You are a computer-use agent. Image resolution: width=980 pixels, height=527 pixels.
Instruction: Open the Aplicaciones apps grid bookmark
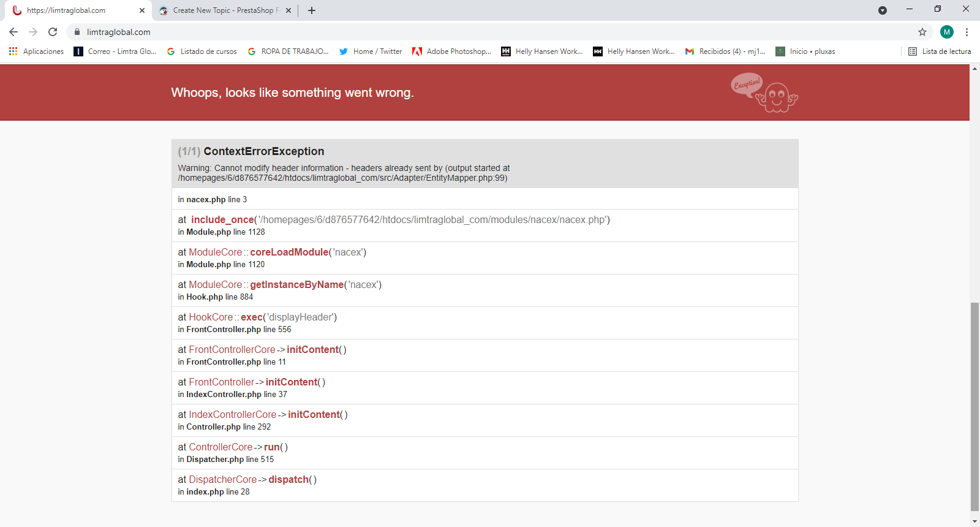coord(37,51)
